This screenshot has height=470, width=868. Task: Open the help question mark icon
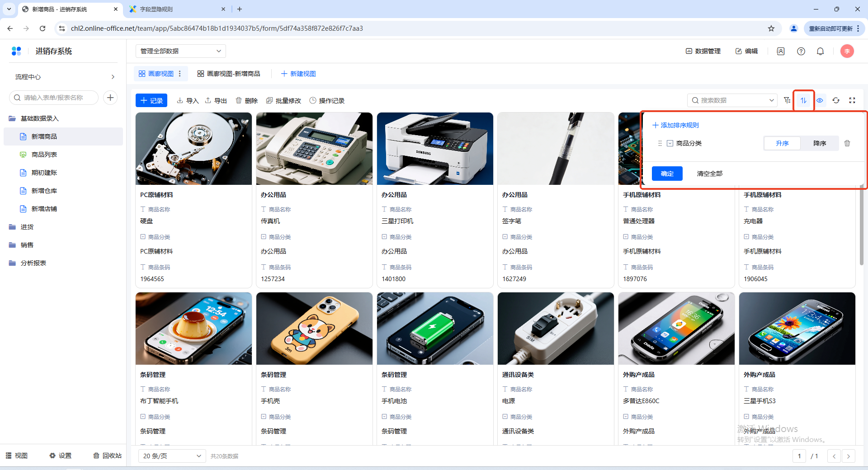[x=801, y=51]
